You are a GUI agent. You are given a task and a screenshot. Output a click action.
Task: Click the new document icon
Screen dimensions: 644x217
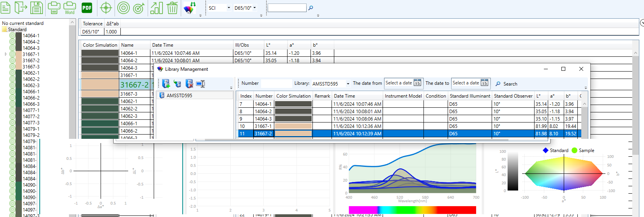point(6,8)
